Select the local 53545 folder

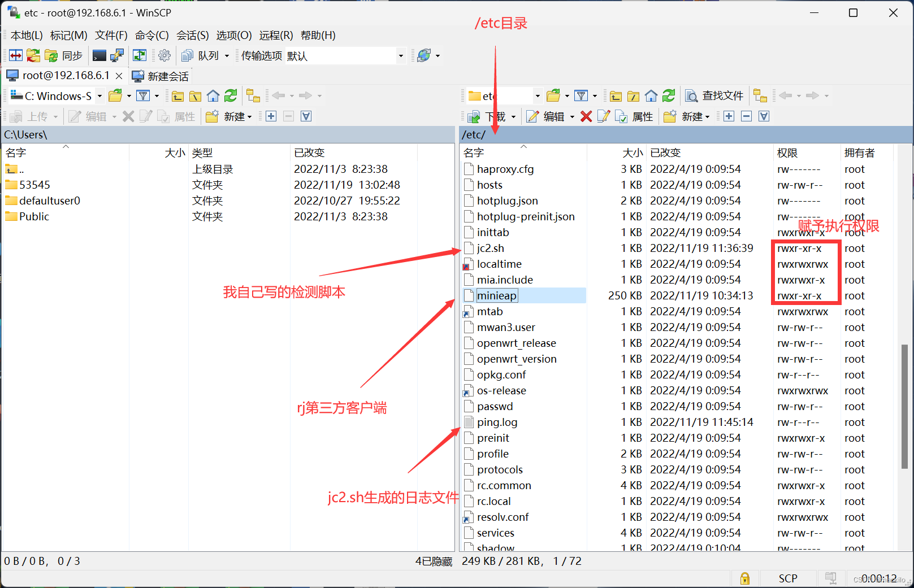34,185
